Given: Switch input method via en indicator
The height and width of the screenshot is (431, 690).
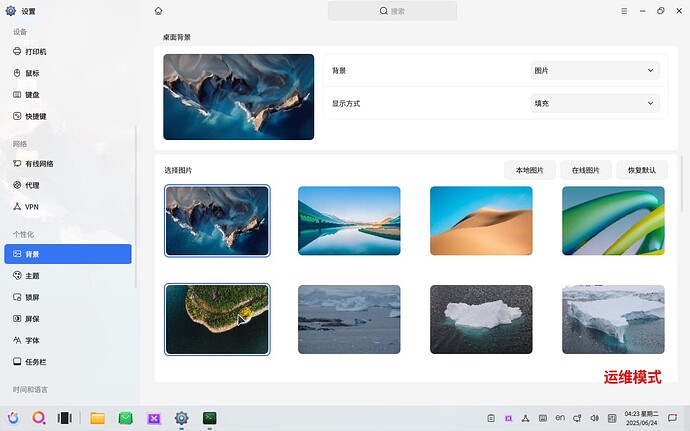Looking at the screenshot, I should [x=560, y=418].
